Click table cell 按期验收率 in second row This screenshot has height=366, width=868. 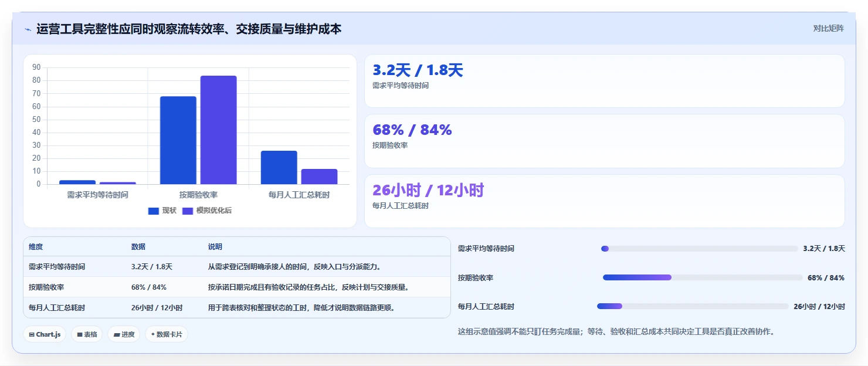[46, 287]
